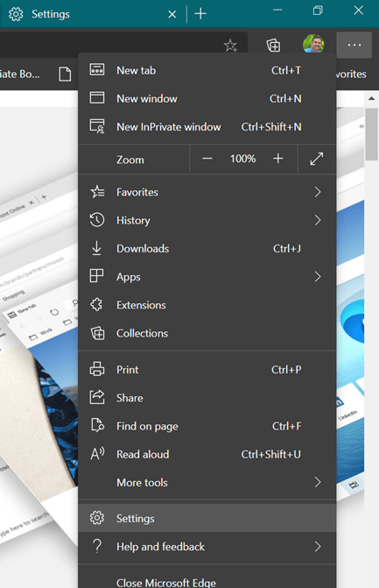Open Collections from the toolbar icon

tap(273, 46)
